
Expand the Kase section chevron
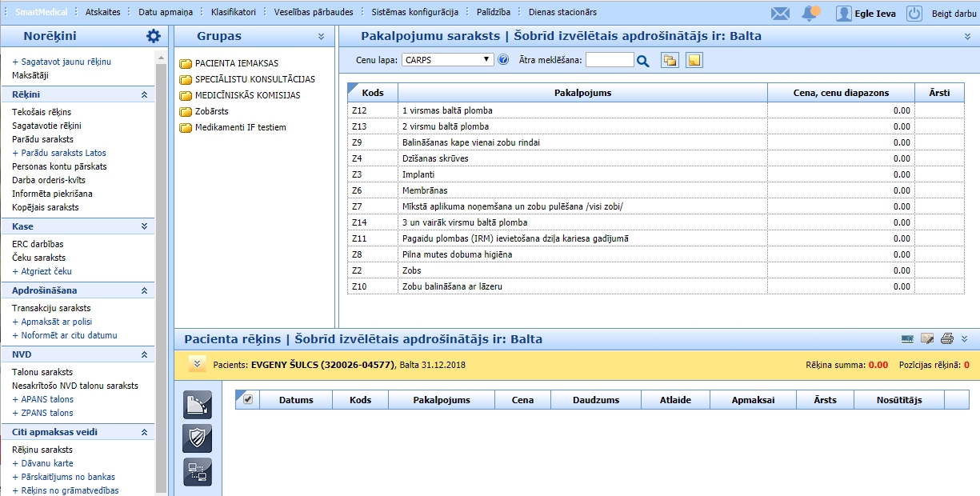click(145, 226)
